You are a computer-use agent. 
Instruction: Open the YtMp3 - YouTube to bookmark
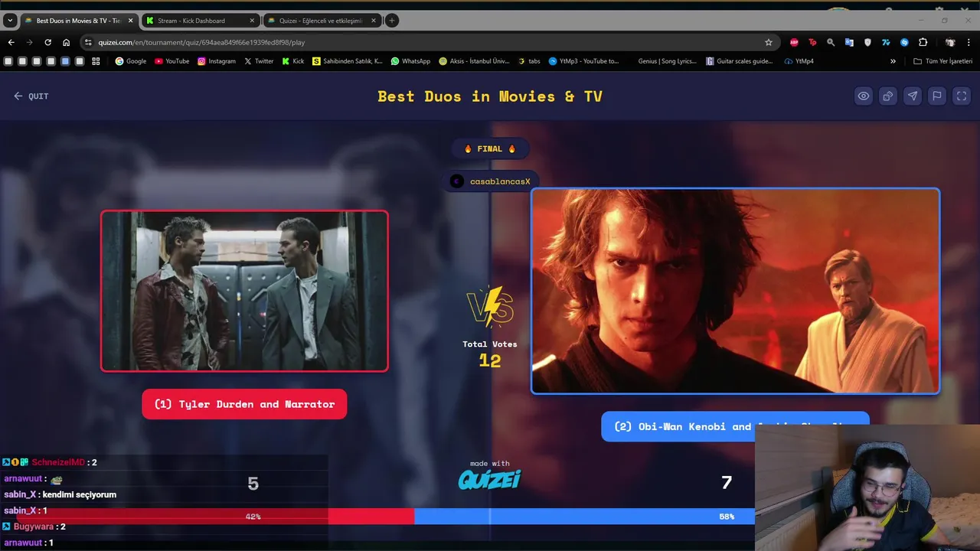[584, 61]
